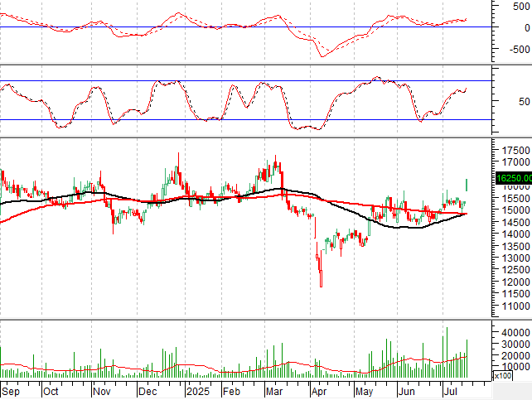Choose the May month label
This screenshot has height=400, width=532.
click(365, 392)
